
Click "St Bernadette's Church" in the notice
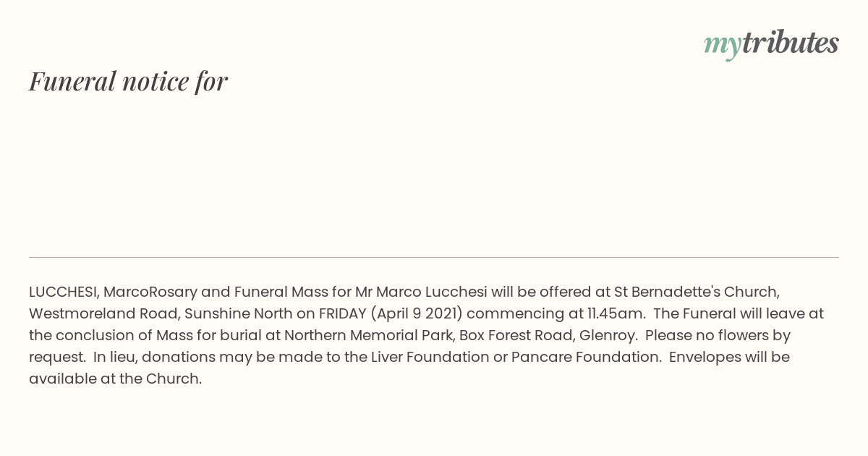697,292
